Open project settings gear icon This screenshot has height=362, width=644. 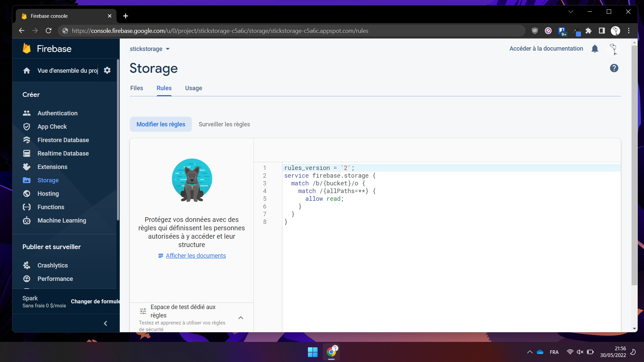tap(107, 70)
